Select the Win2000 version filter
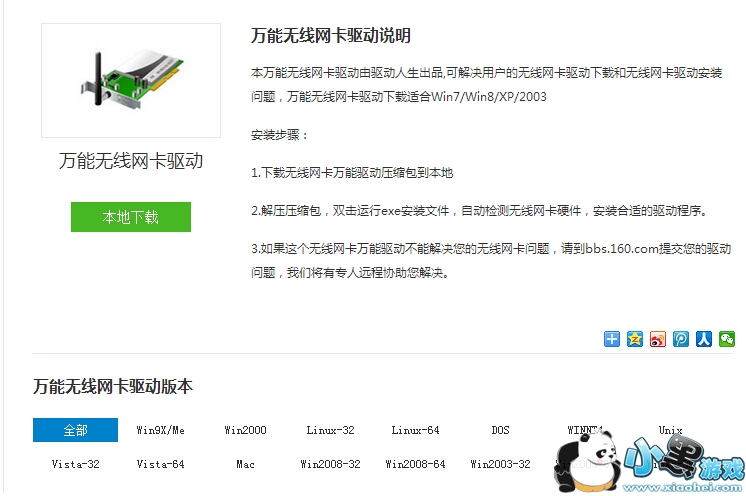 245,430
